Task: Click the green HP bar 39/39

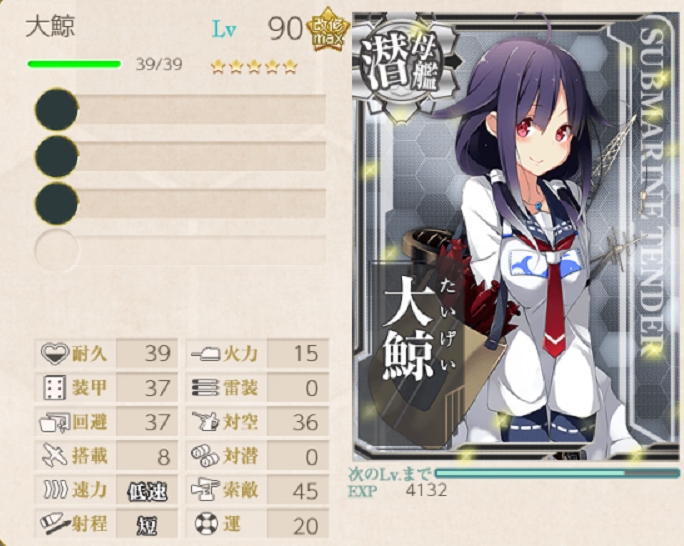Action: coord(74,65)
